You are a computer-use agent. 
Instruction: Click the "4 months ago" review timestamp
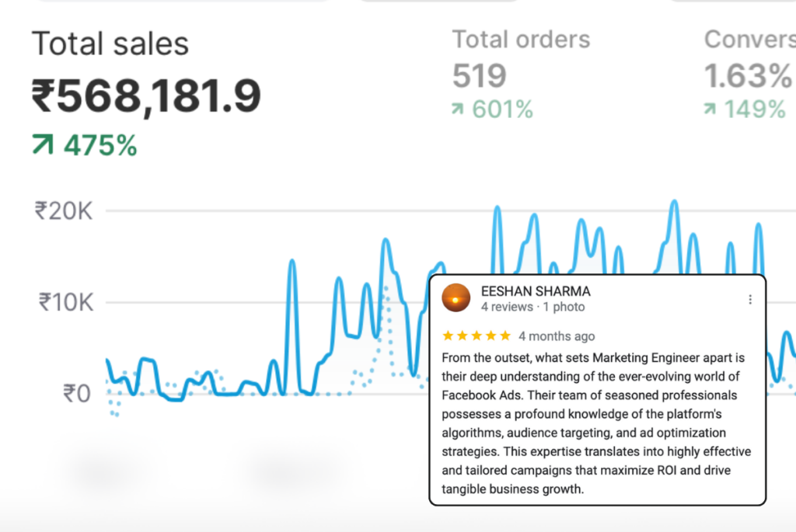[x=557, y=336]
